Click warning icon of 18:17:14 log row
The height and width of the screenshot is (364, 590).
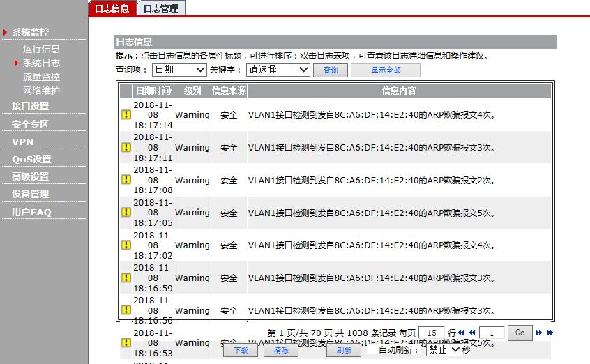tap(126, 115)
